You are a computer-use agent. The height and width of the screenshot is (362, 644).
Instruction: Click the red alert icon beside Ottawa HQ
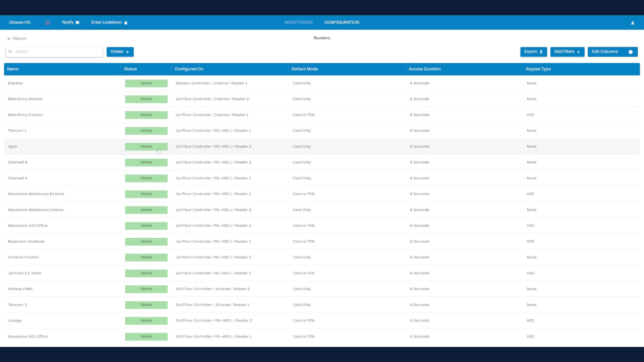pos(47,23)
